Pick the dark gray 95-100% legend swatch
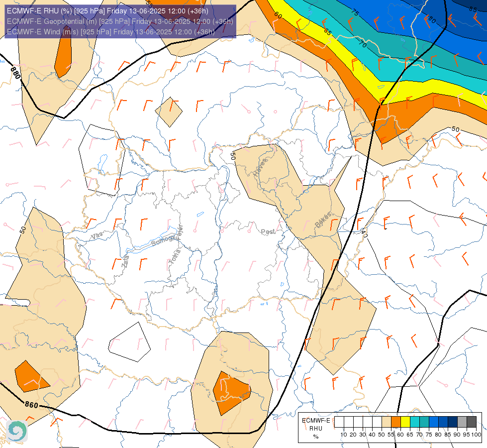 (472, 422)
